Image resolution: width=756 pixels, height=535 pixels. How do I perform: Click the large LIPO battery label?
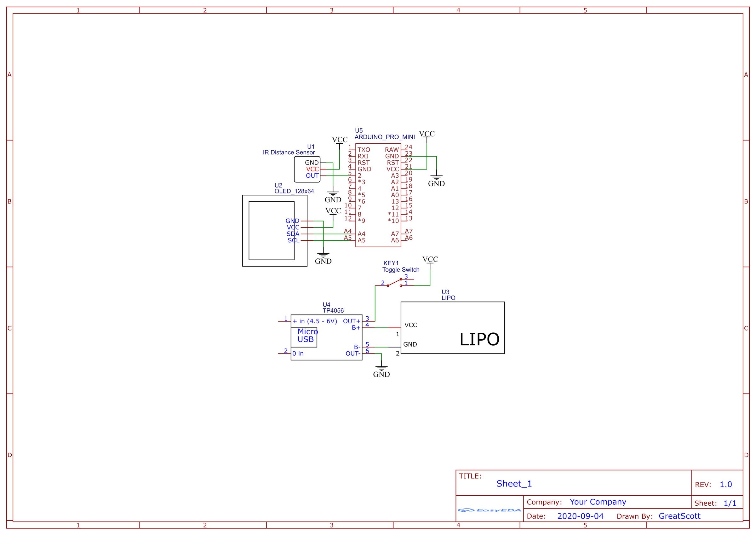[x=479, y=340]
